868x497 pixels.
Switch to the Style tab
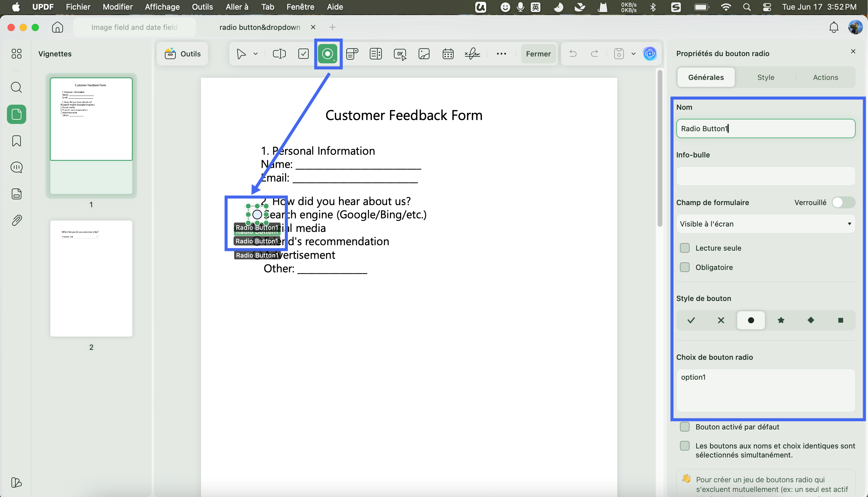766,78
